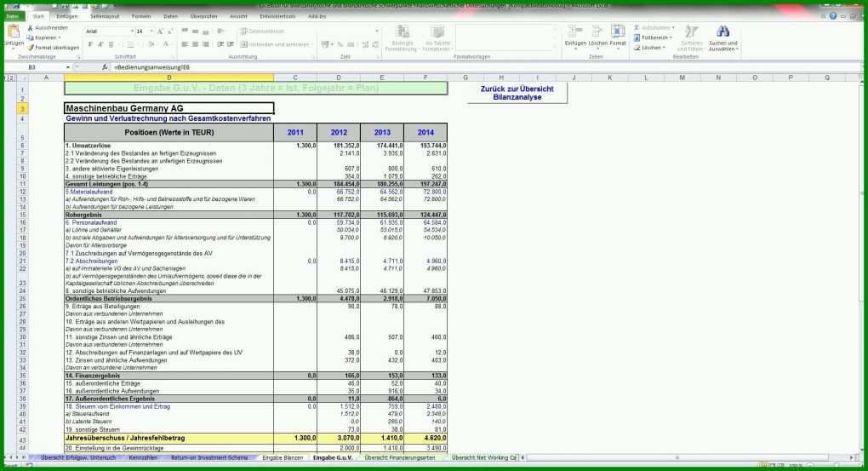The height and width of the screenshot is (471, 868).
Task: Align text to top of cell
Action: [x=185, y=31]
